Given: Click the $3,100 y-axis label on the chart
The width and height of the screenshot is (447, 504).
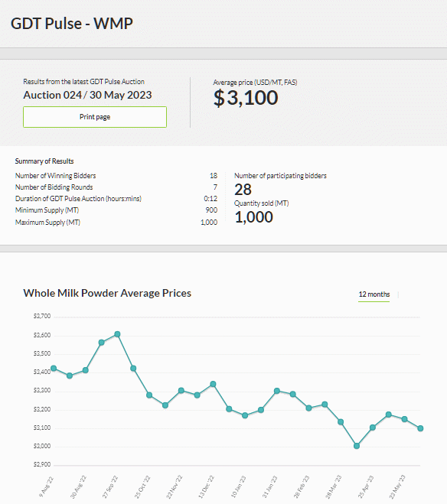Looking at the screenshot, I should coord(42,428).
